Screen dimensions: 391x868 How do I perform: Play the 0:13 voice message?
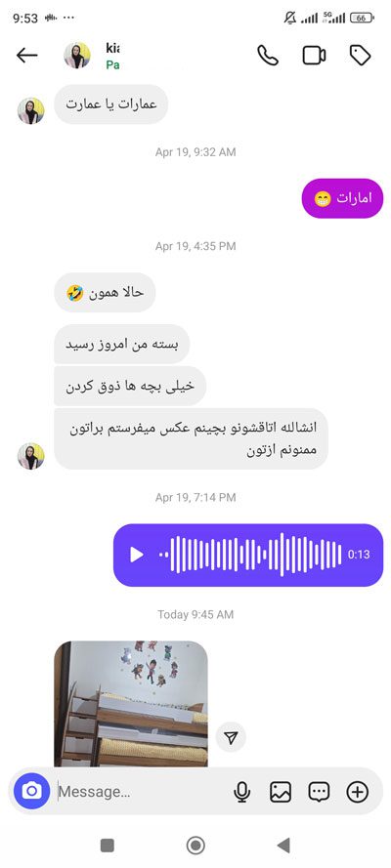coord(136,555)
